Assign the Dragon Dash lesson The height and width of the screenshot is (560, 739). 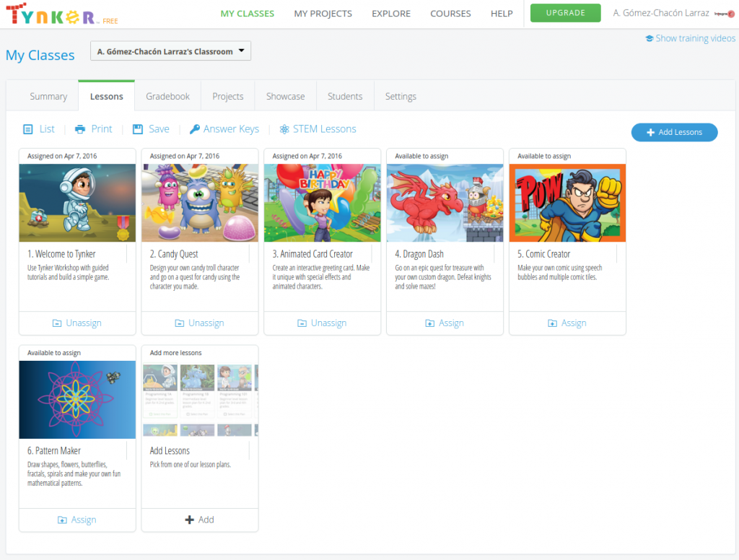coord(445,323)
